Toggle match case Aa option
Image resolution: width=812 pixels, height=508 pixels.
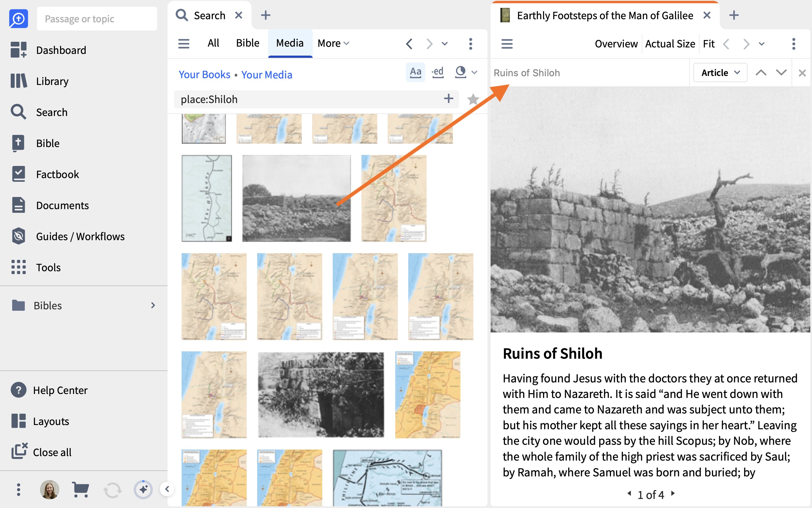pos(415,72)
